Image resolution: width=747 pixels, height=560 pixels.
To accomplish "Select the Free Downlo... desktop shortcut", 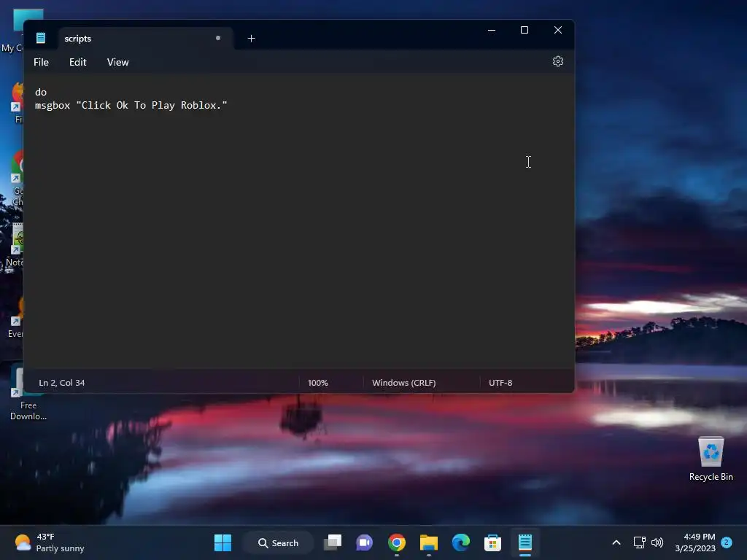I will (x=28, y=393).
